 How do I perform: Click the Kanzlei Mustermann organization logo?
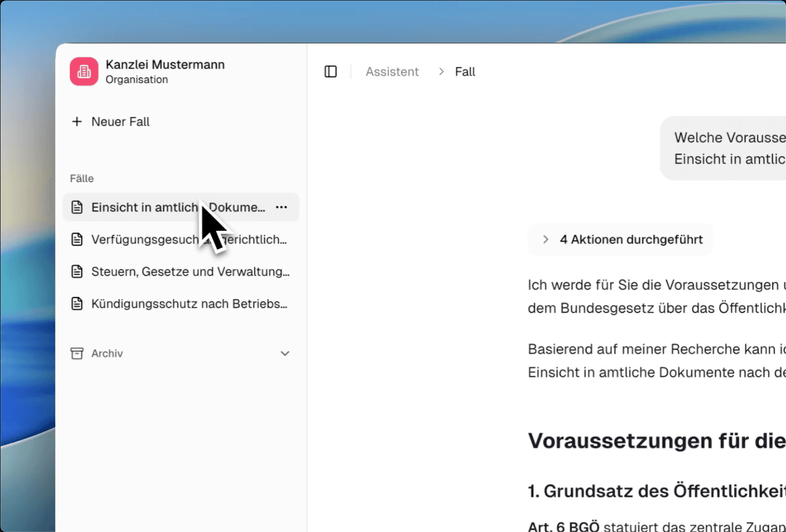[x=83, y=71]
